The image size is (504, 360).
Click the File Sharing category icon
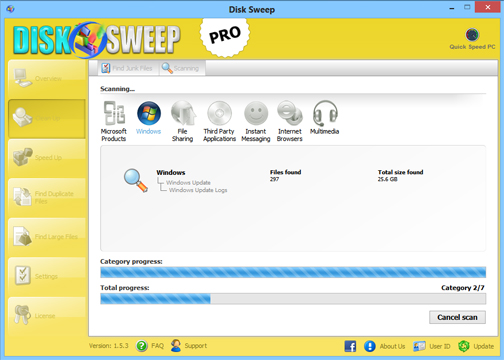click(183, 113)
